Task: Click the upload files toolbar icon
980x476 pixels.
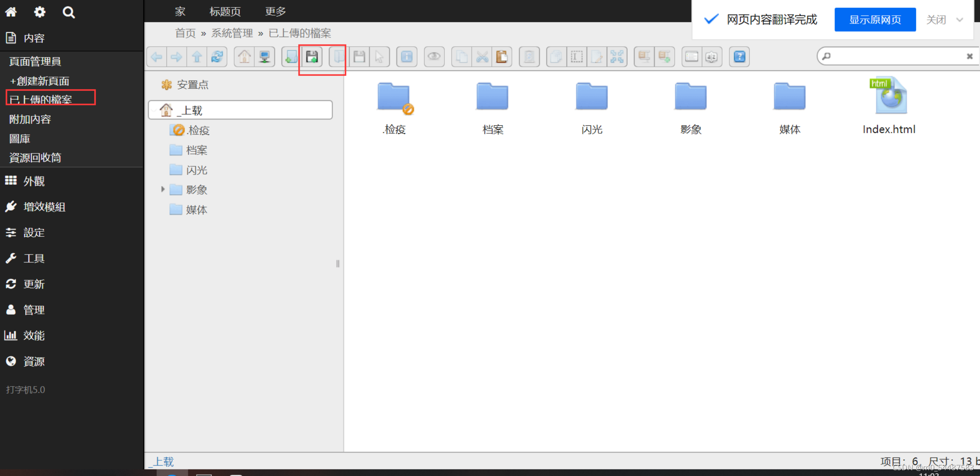Action: 312,57
